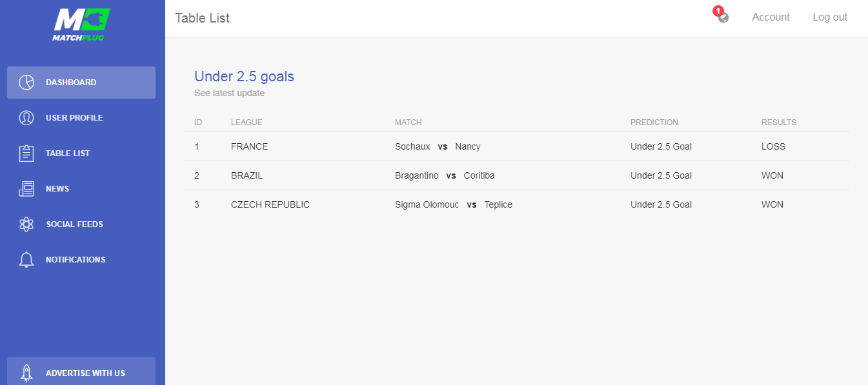Click the MatchPlug logo
The height and width of the screenshot is (385, 868).
81,25
